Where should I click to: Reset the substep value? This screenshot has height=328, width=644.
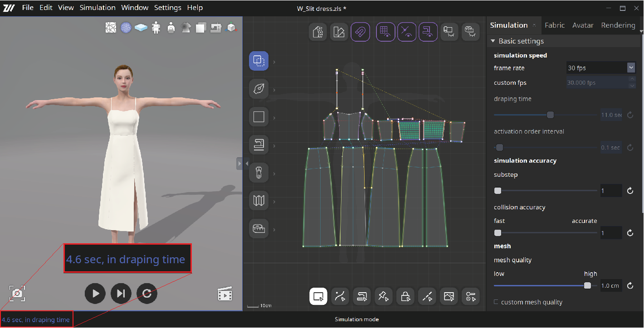click(630, 191)
